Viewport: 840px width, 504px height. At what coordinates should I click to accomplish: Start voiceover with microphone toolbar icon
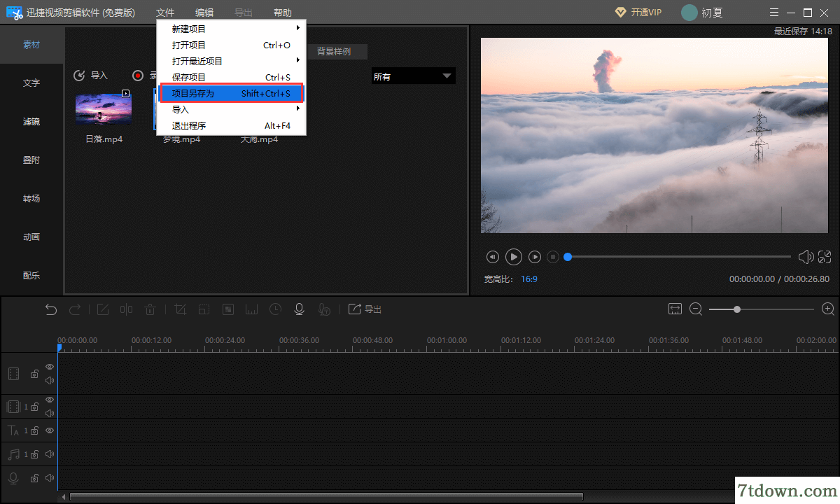tap(300, 309)
